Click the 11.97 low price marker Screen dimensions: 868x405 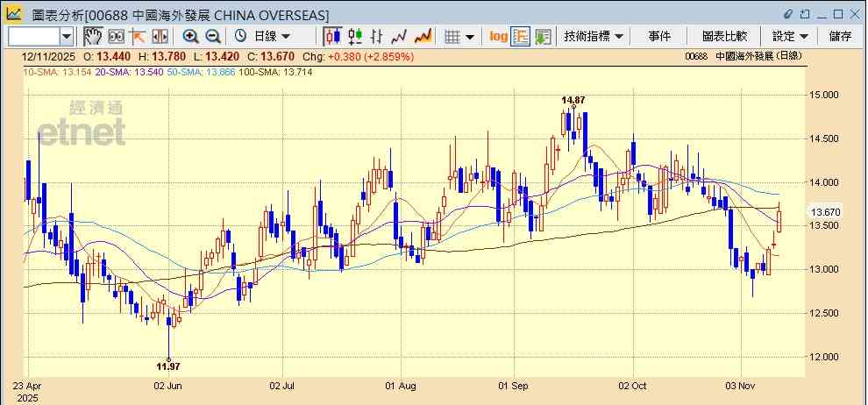click(x=168, y=366)
